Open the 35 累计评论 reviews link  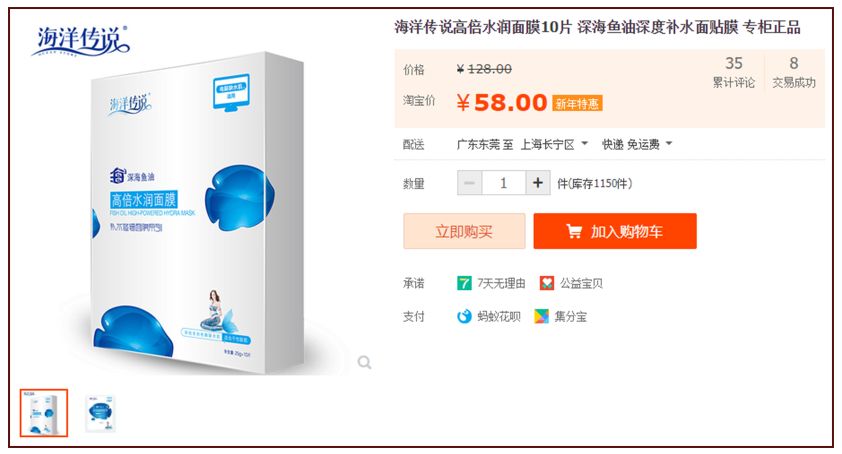pyautogui.click(x=734, y=72)
